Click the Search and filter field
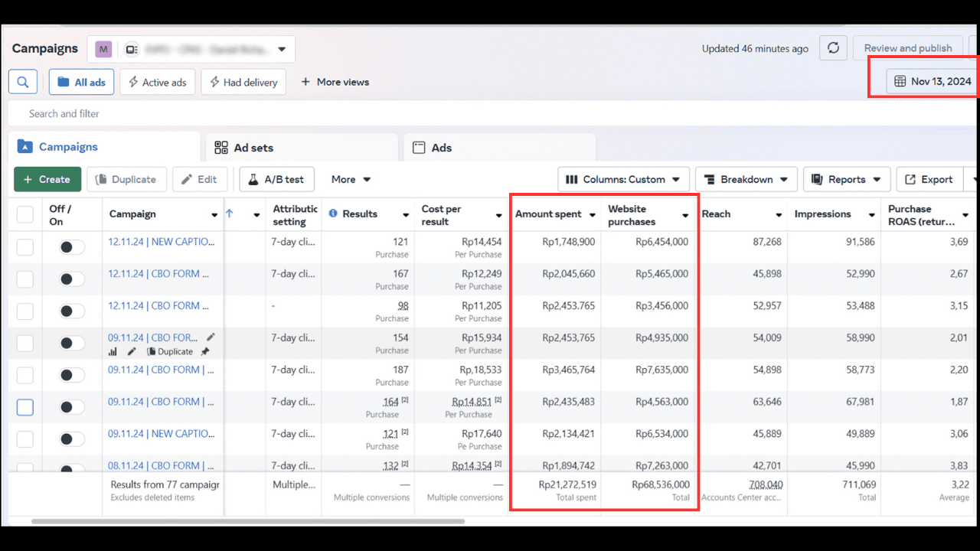Image resolution: width=980 pixels, height=551 pixels. [x=306, y=113]
